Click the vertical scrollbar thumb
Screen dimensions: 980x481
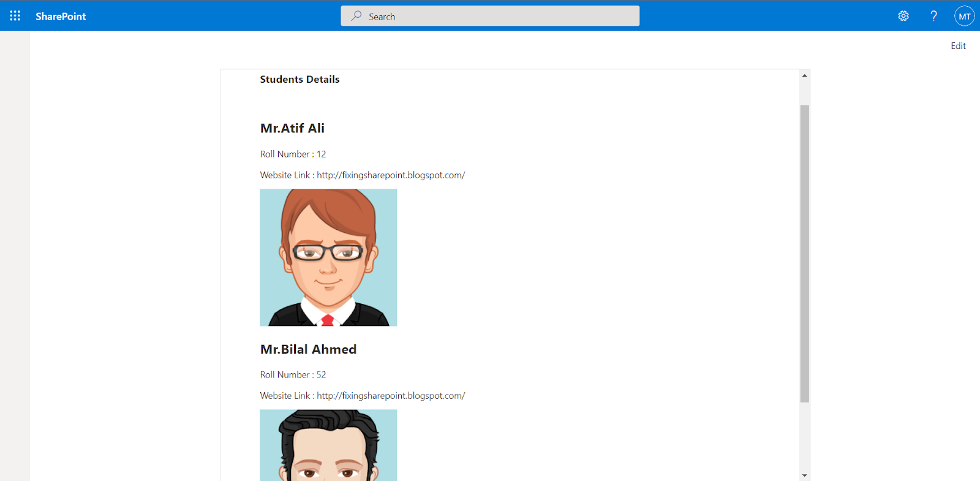pyautogui.click(x=805, y=254)
